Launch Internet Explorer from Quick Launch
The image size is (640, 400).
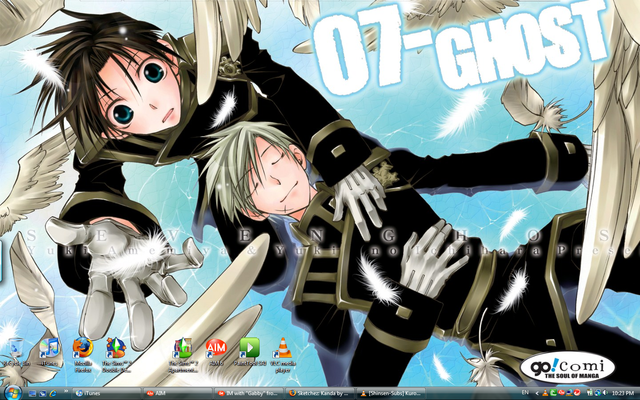coord(53,393)
